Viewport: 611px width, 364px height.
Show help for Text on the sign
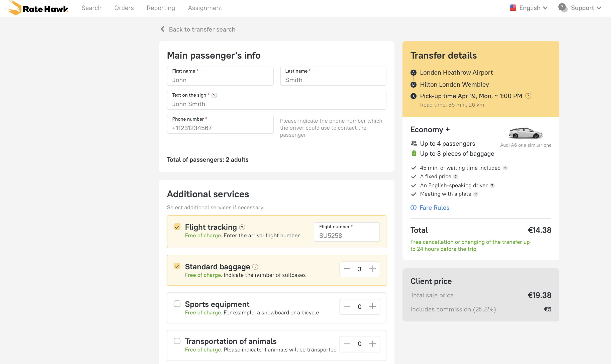click(214, 95)
